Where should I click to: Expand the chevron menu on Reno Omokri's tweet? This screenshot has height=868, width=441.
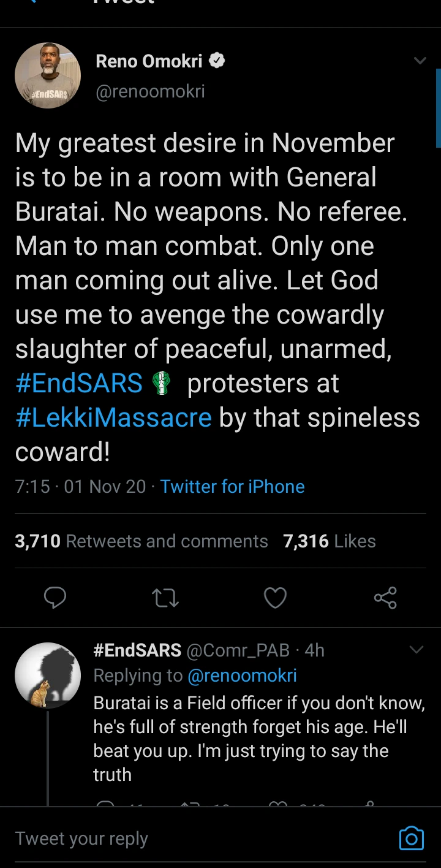pos(420,61)
